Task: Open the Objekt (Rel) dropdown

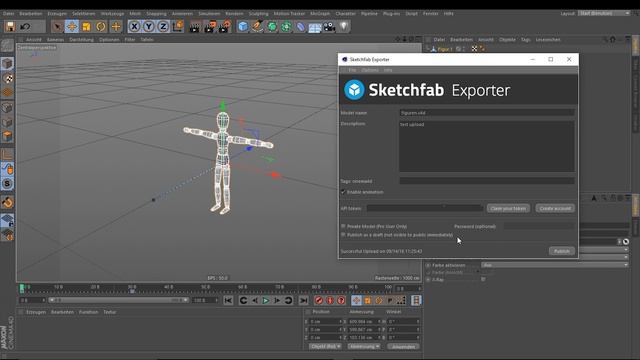Action: coord(325,347)
